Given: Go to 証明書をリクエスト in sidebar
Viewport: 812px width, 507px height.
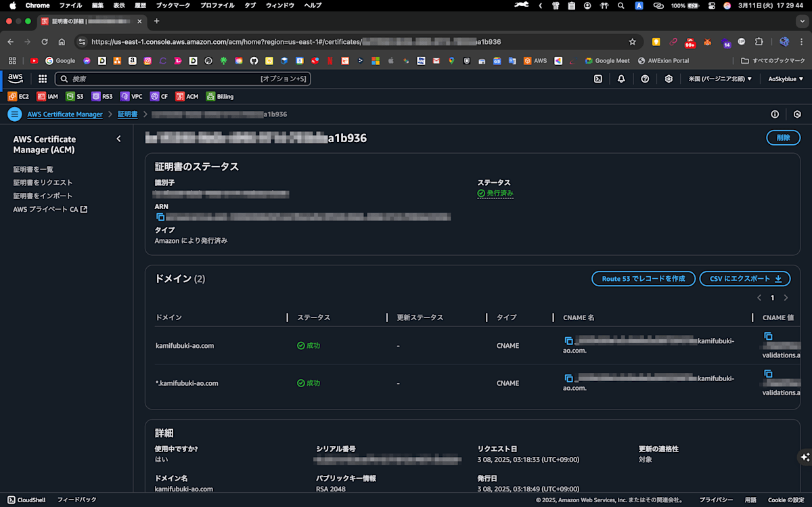Looking at the screenshot, I should tap(43, 183).
